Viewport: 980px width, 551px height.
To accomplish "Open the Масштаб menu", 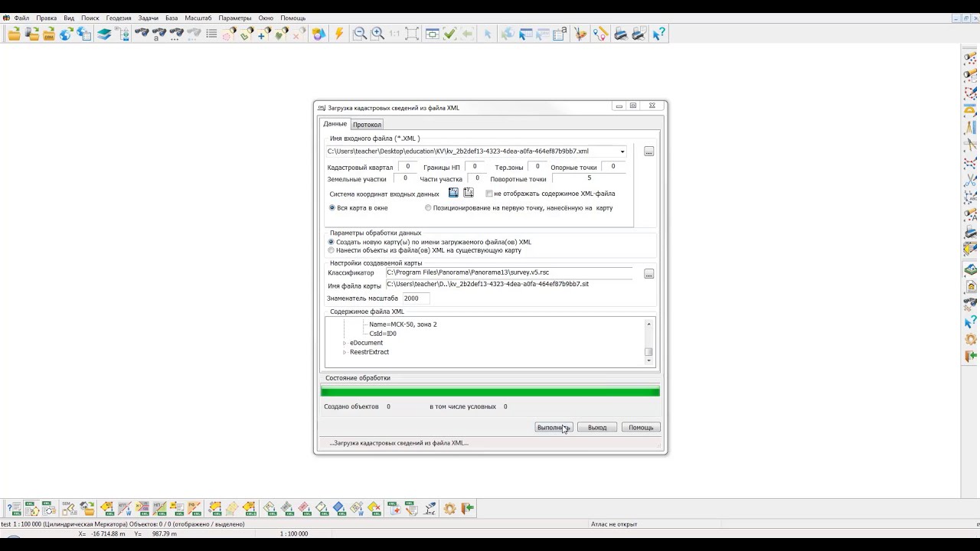I will (198, 18).
